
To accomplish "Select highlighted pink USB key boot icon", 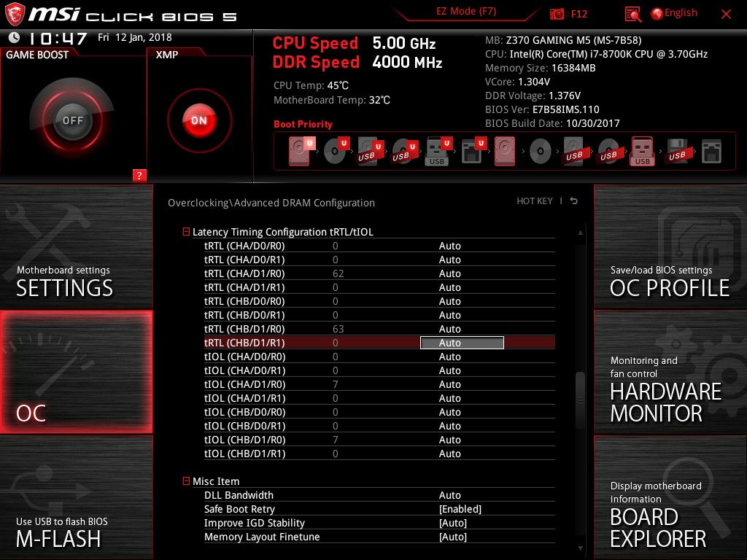I will click(642, 151).
